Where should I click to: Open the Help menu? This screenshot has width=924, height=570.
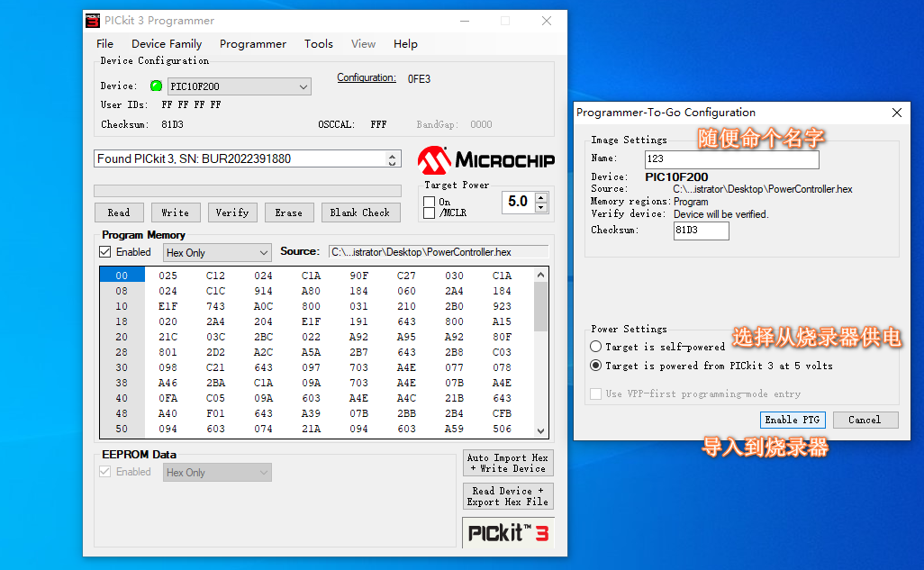point(405,43)
